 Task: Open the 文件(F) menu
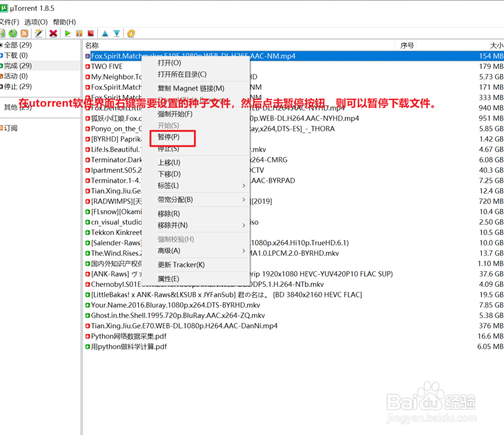pyautogui.click(x=9, y=22)
